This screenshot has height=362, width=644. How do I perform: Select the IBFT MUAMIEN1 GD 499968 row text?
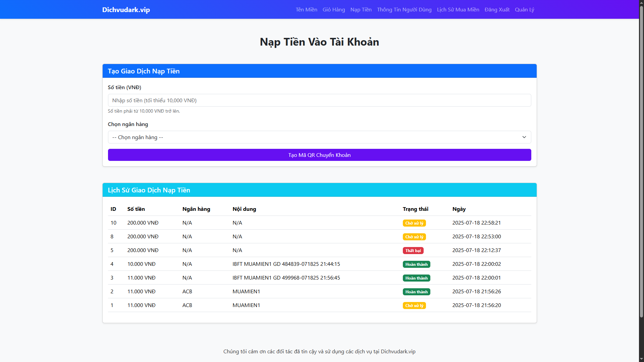286,278
